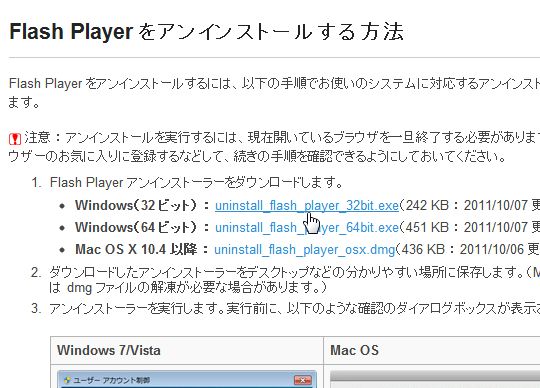Select the Mac OS X 10.4 以降 label

click(x=136, y=249)
